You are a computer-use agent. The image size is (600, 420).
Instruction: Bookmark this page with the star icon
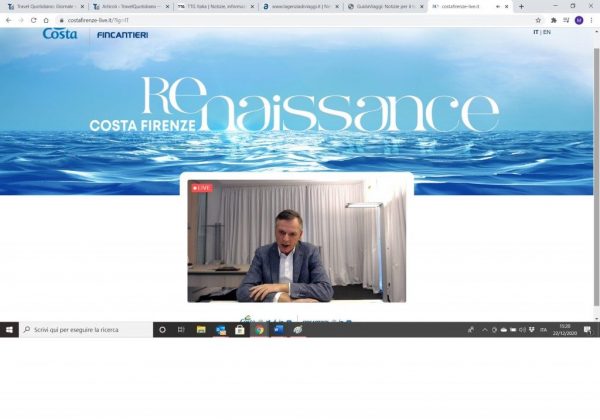(x=538, y=20)
